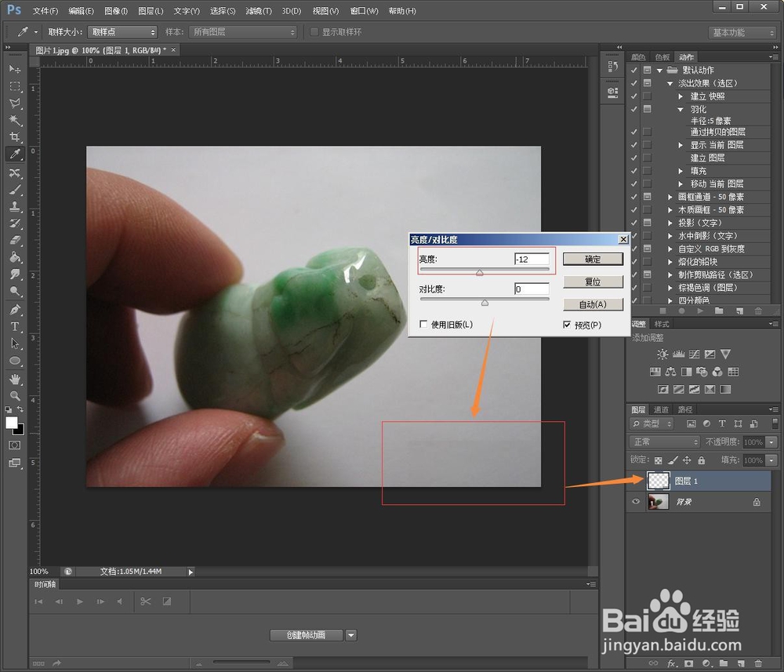This screenshot has width=784, height=672.
Task: Click the 创建帧动画 button
Action: click(x=306, y=635)
